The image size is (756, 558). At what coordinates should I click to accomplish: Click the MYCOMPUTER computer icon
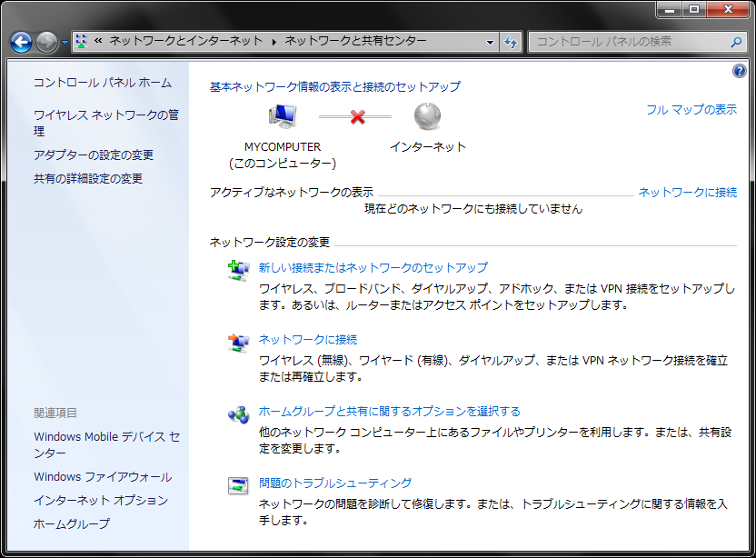(283, 116)
